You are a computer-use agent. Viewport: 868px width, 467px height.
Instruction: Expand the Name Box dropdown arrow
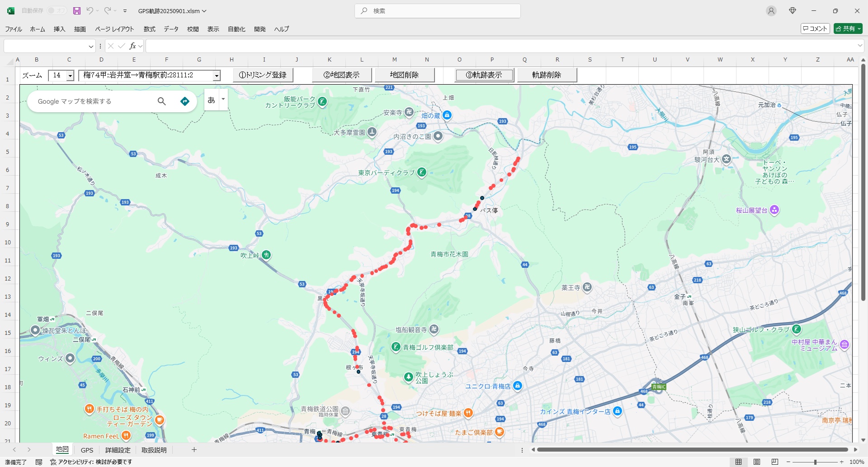[91, 46]
